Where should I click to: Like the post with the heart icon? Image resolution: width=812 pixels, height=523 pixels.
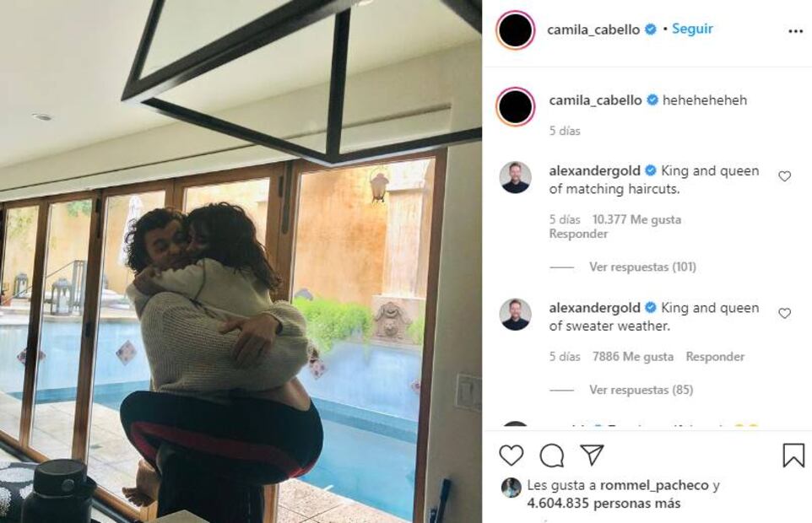click(x=512, y=456)
